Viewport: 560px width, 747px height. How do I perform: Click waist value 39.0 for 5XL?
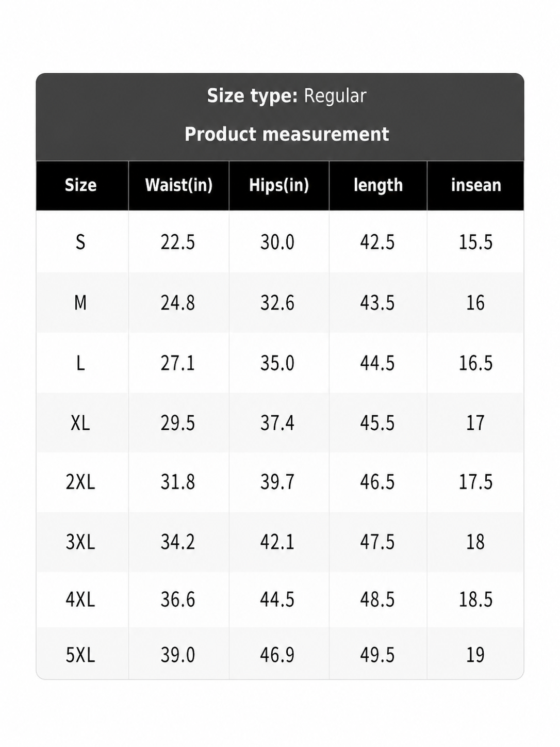(178, 655)
